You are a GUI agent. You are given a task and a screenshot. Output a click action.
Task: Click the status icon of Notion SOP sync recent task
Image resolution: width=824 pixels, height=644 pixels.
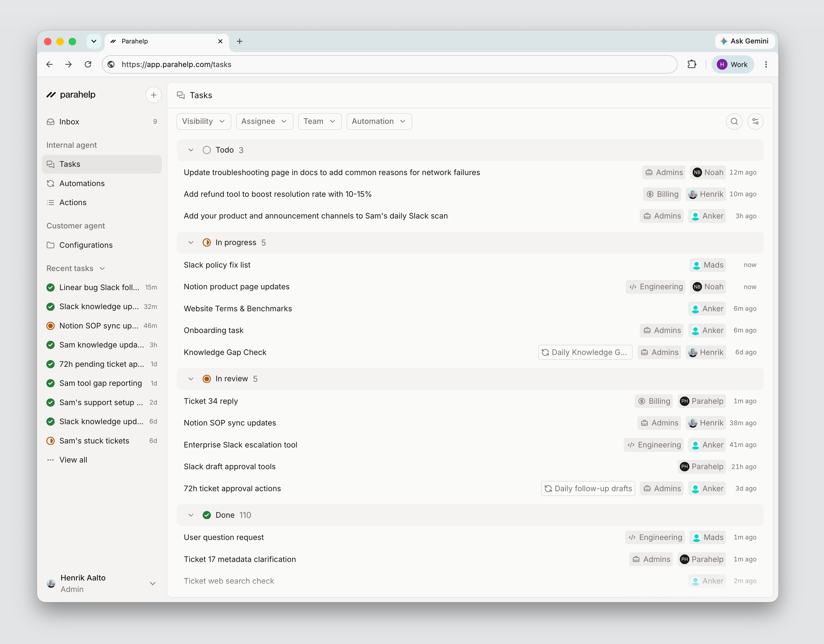tap(51, 326)
